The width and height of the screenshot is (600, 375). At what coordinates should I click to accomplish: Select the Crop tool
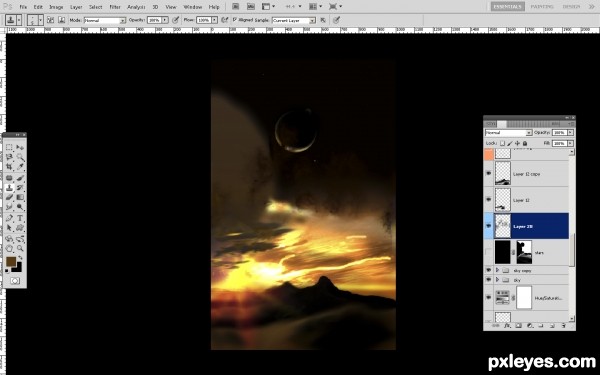click(x=9, y=167)
